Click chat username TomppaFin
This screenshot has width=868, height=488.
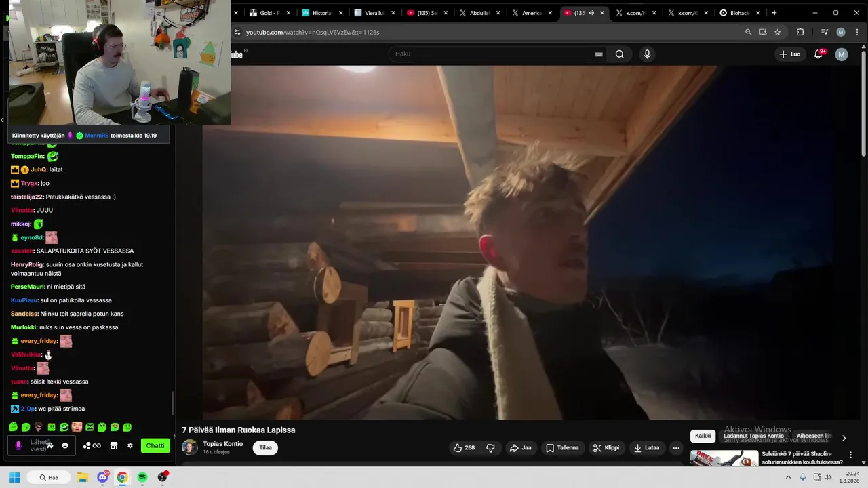(27, 156)
